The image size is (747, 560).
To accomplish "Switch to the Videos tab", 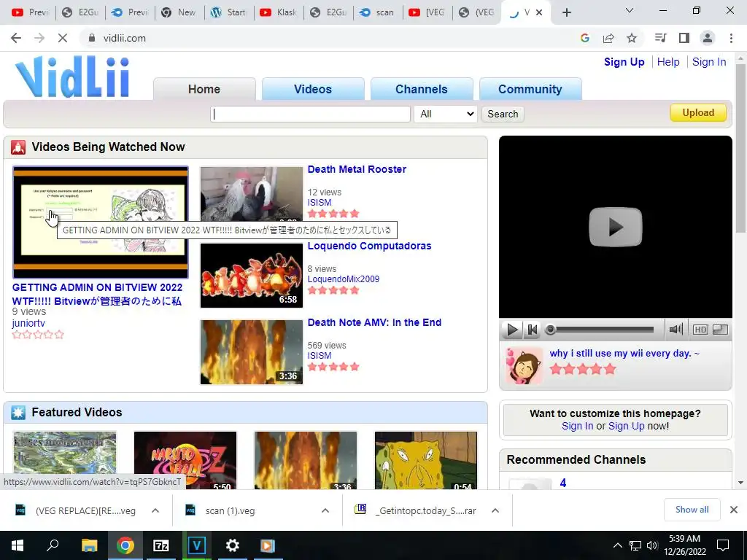I will point(313,89).
